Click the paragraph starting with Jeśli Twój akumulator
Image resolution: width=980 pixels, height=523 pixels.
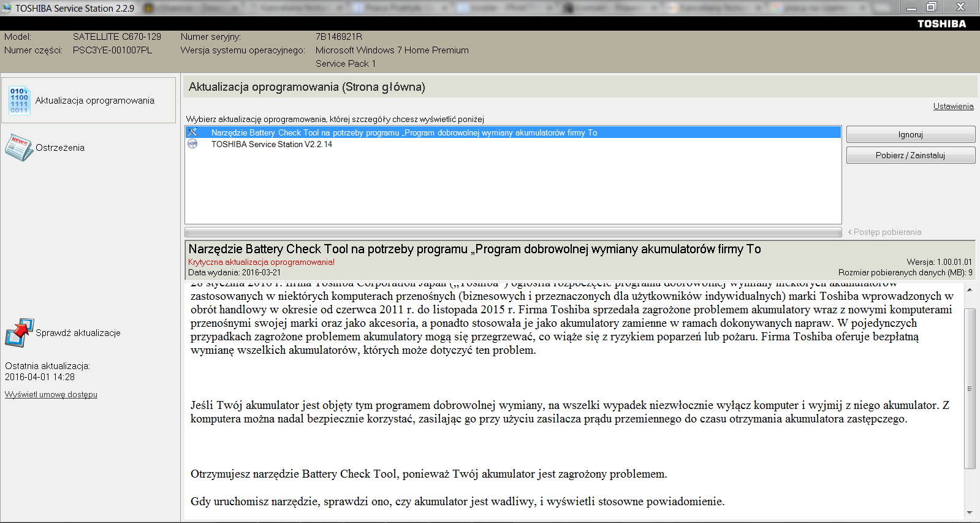coord(570,412)
